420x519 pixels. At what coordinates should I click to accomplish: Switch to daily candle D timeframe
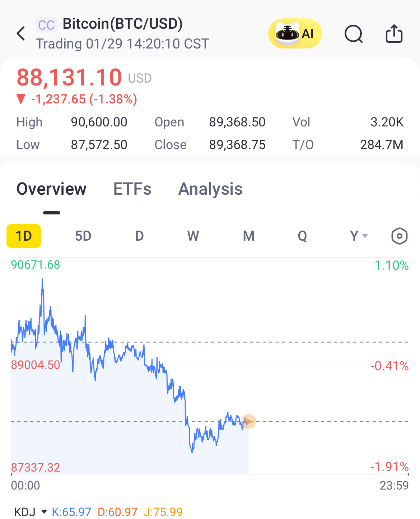coord(139,236)
